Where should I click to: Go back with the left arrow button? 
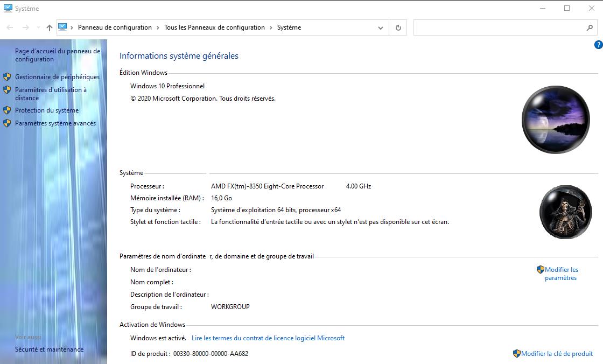click(x=10, y=27)
